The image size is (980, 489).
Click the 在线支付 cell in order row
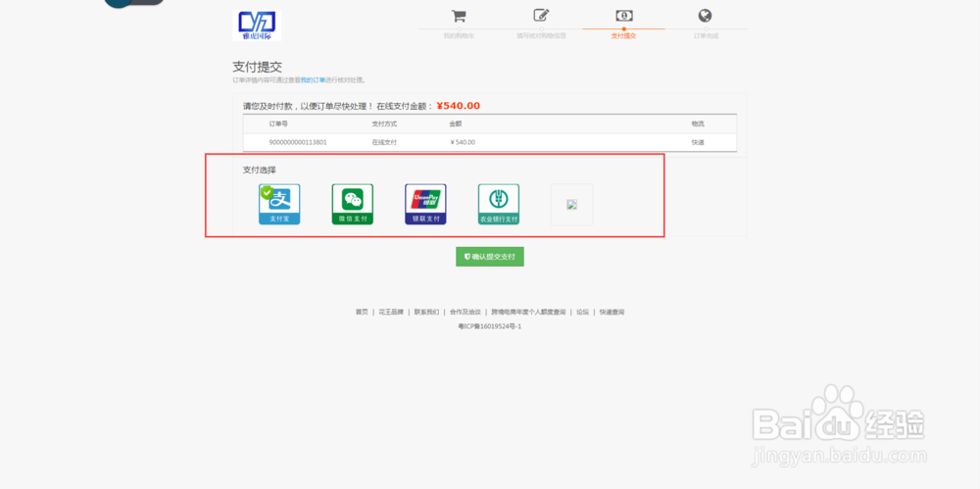coord(384,142)
